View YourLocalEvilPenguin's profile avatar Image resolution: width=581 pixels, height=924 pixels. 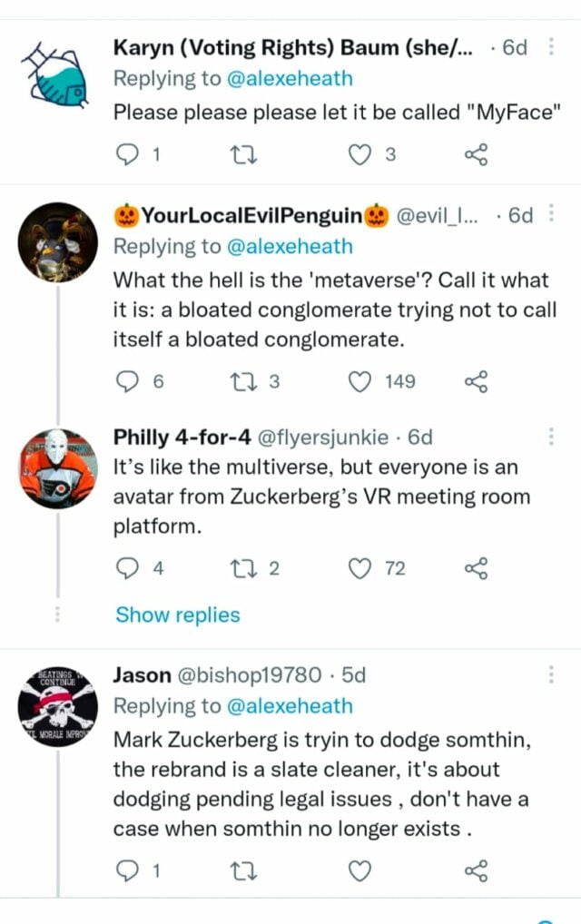click(x=58, y=241)
